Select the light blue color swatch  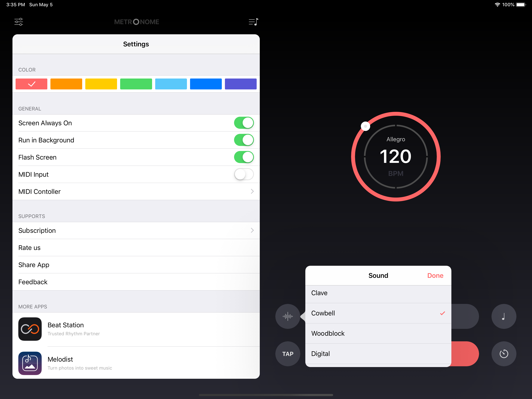coord(171,84)
